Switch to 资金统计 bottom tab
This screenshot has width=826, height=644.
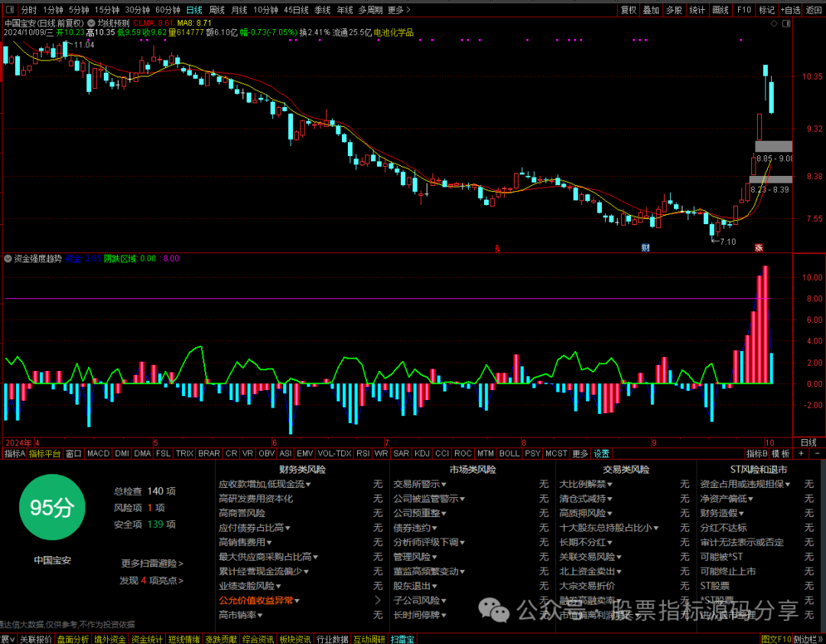click(x=147, y=639)
